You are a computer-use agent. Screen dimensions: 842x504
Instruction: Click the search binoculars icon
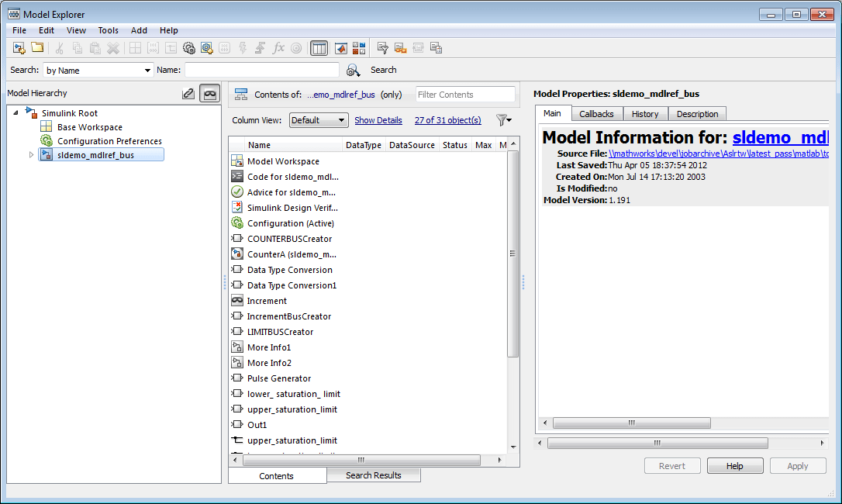[353, 71]
